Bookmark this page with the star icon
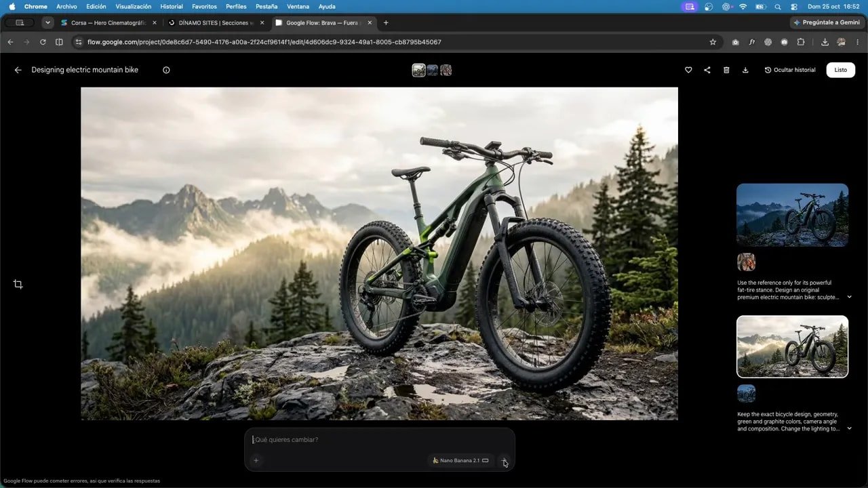The width and height of the screenshot is (868, 488). (713, 42)
